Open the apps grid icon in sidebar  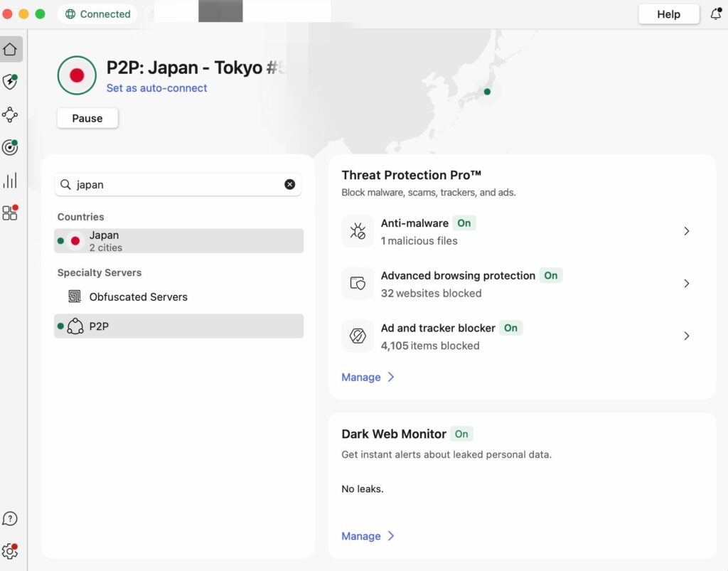point(10,213)
